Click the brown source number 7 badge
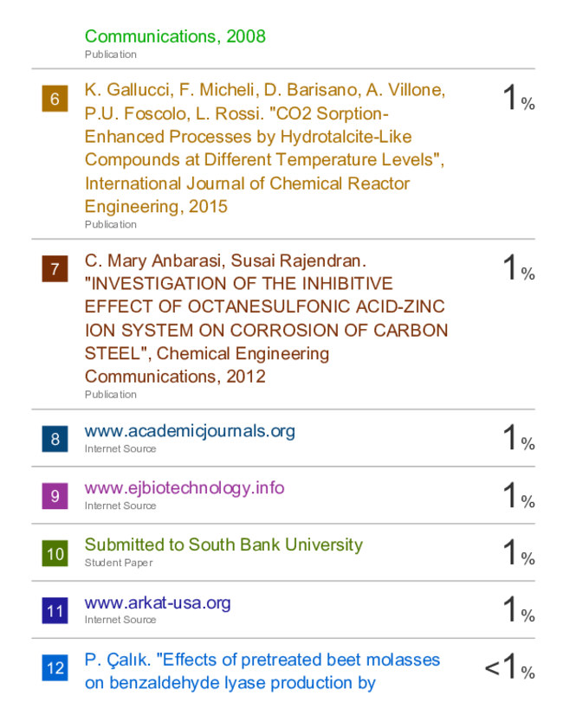 coord(55,269)
